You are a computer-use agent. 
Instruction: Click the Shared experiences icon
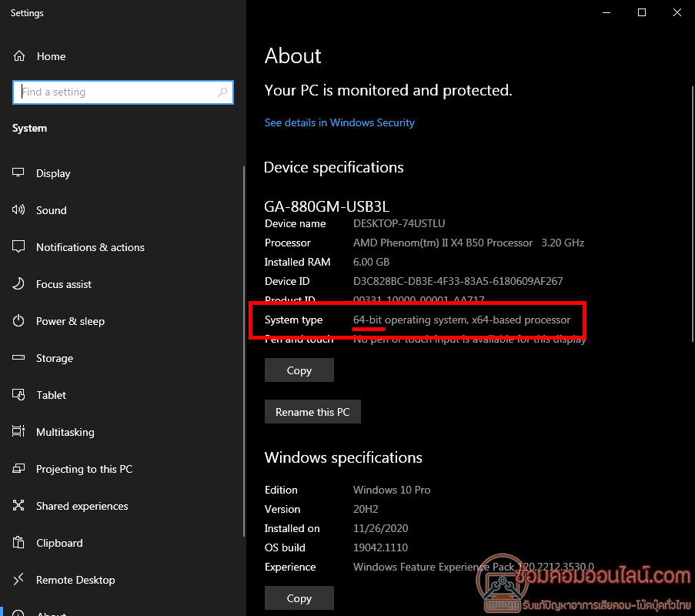point(18,505)
